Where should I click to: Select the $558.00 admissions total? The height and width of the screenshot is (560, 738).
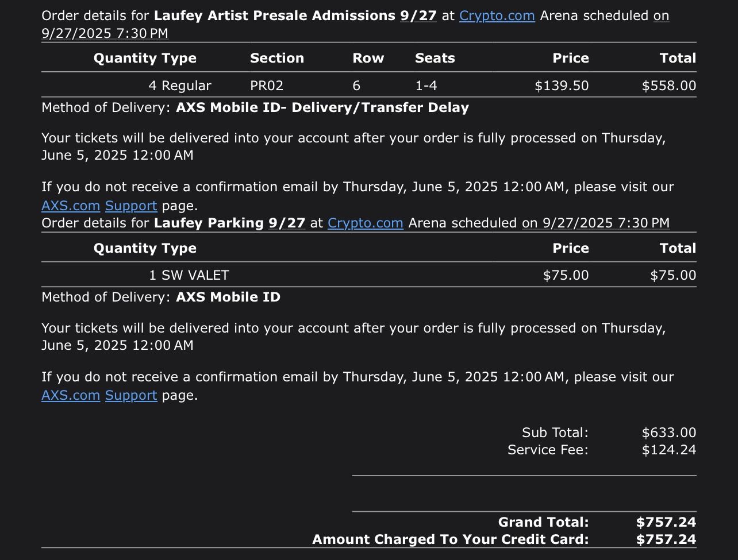(x=668, y=86)
